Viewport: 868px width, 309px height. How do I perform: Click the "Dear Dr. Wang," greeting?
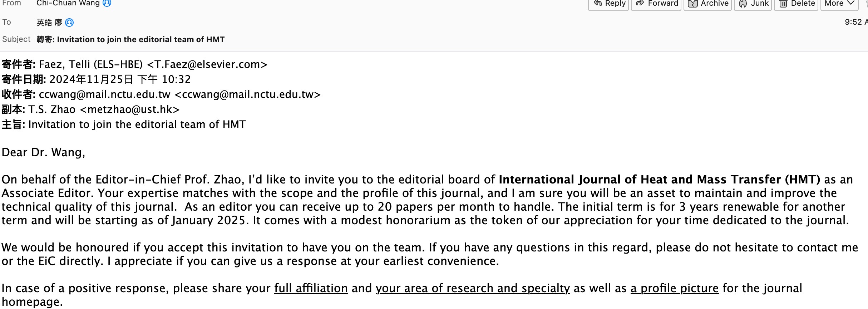click(x=43, y=153)
